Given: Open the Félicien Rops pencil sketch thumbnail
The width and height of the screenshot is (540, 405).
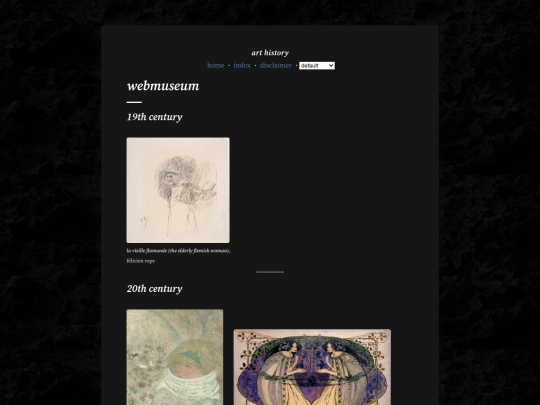Looking at the screenshot, I should pyautogui.click(x=178, y=190).
